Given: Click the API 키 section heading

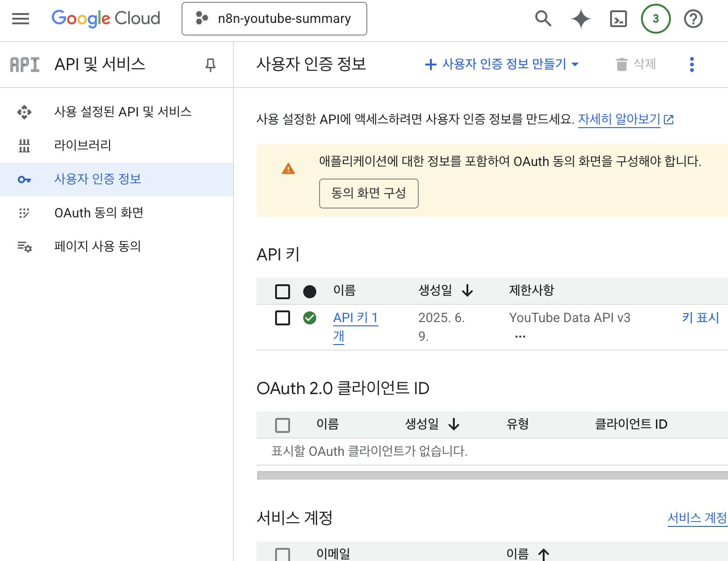Looking at the screenshot, I should click(x=278, y=255).
